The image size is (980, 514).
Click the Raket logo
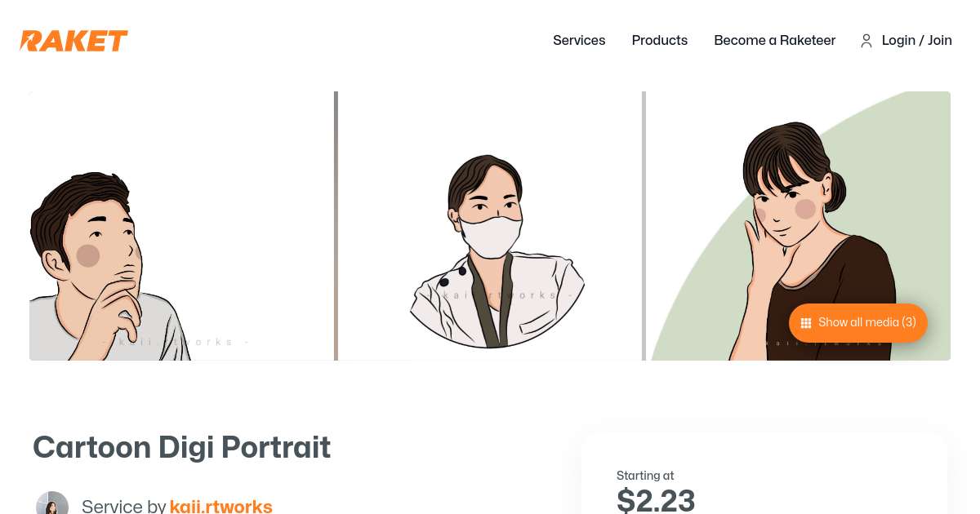pyautogui.click(x=74, y=41)
